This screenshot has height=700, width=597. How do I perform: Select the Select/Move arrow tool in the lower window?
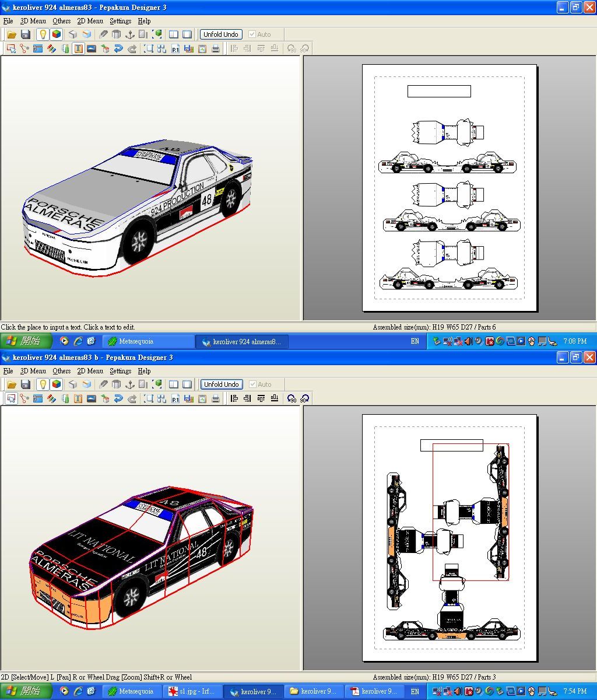[x=11, y=399]
